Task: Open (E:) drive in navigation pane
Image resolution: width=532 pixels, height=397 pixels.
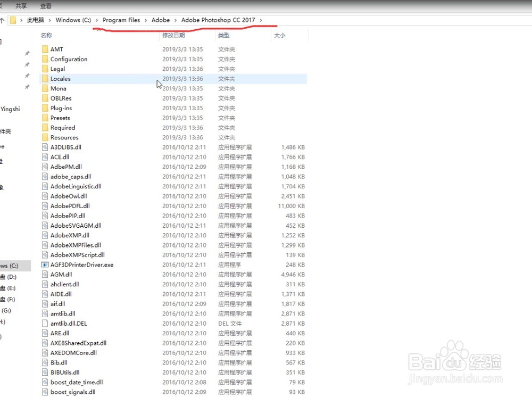Action: 8,288
